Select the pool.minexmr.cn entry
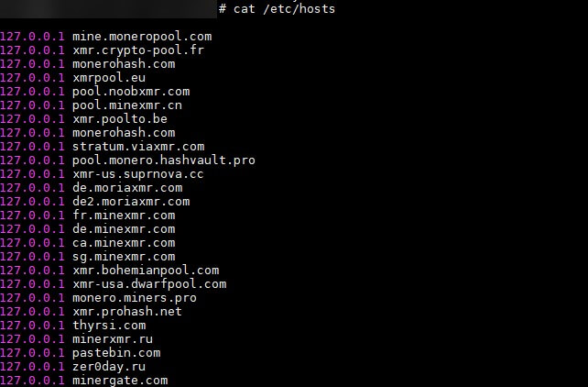This screenshot has width=588, height=387. [127, 105]
